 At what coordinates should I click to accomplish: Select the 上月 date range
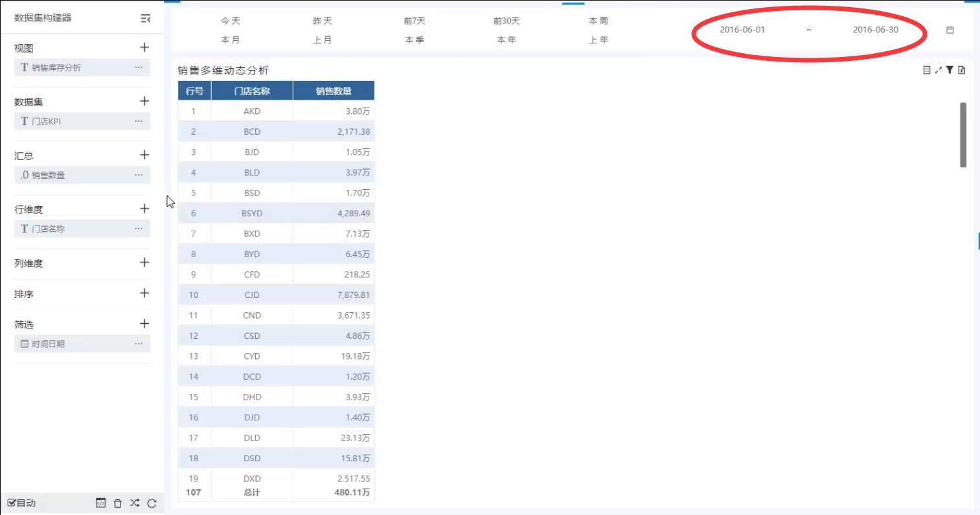coord(323,40)
